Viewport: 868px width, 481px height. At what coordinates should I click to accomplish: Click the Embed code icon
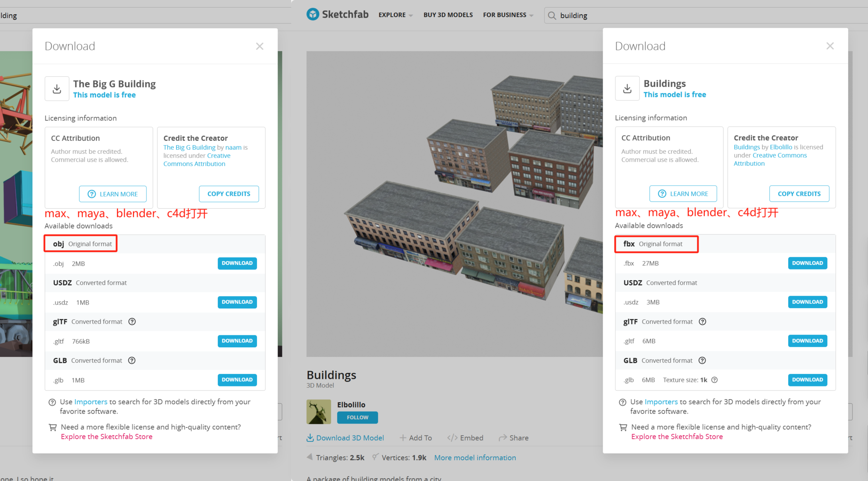pyautogui.click(x=452, y=438)
